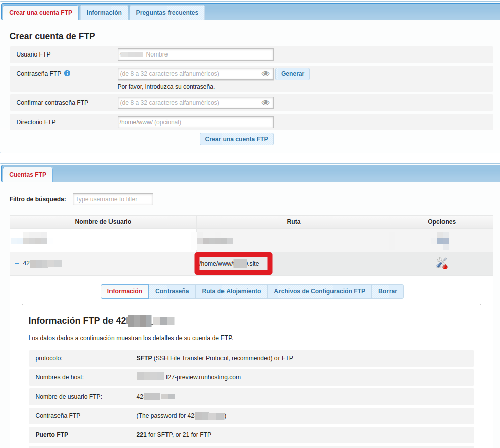Screen dimensions: 500x448
Task: Open the Contraseña account sub-tab
Action: 172,291
